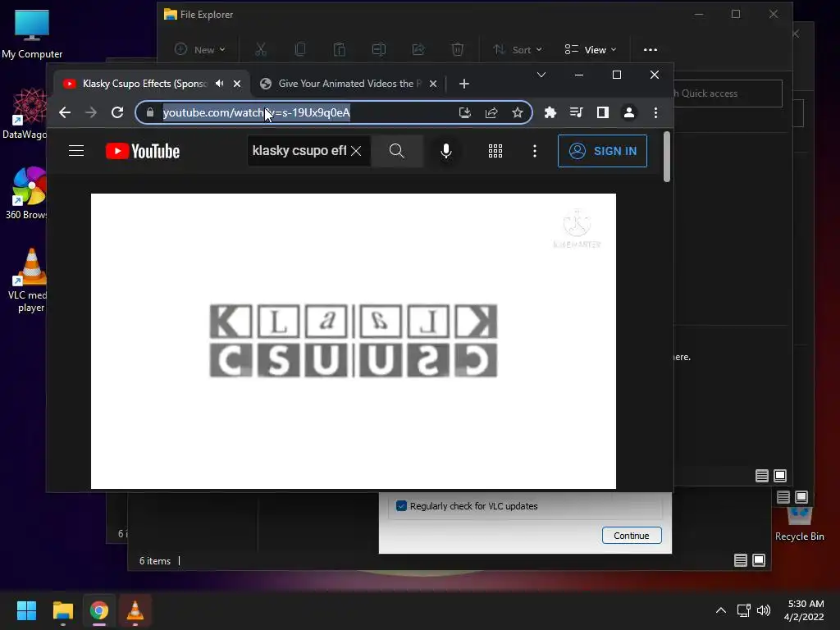
Task: Click Cut icon in File Explorer toolbar
Action: 261,50
